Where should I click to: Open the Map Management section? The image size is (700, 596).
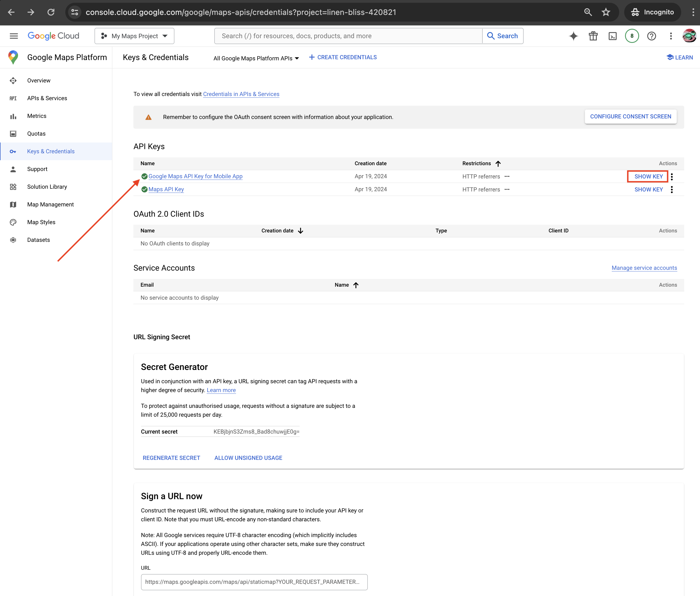(50, 204)
